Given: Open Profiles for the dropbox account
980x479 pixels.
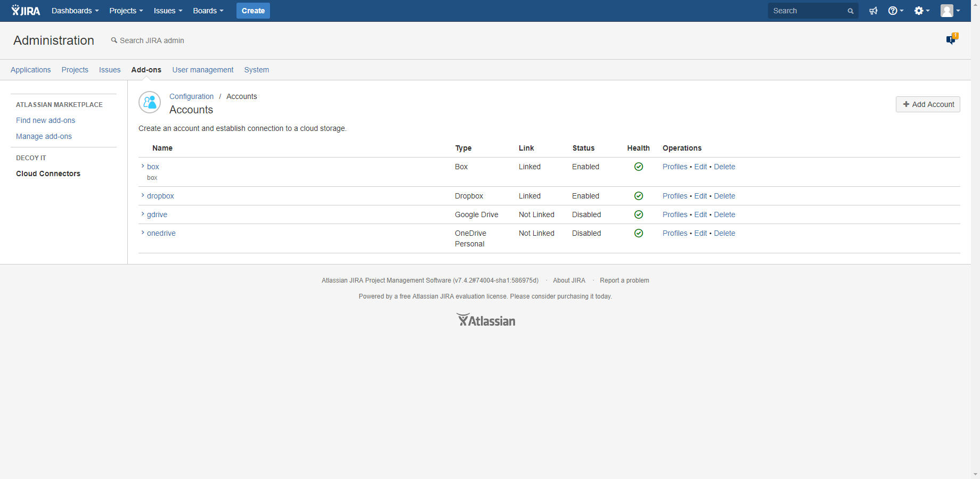Looking at the screenshot, I should tap(675, 196).
